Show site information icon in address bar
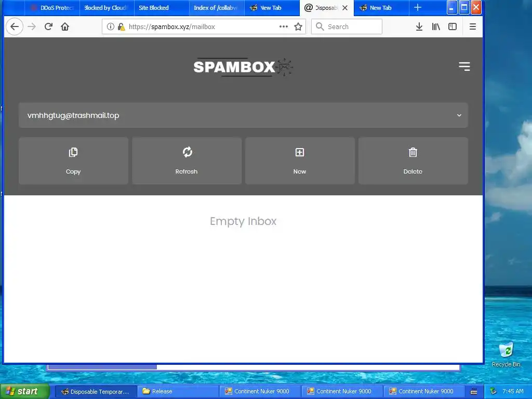Screen dimensions: 532x399 point(110,26)
